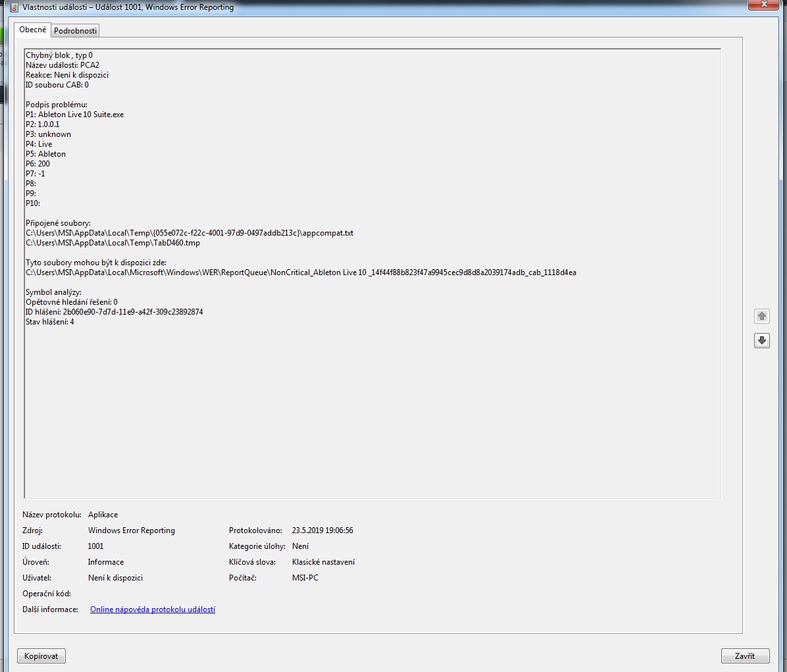The height and width of the screenshot is (672, 787).
Task: Select the Obecné tab
Action: (x=33, y=30)
